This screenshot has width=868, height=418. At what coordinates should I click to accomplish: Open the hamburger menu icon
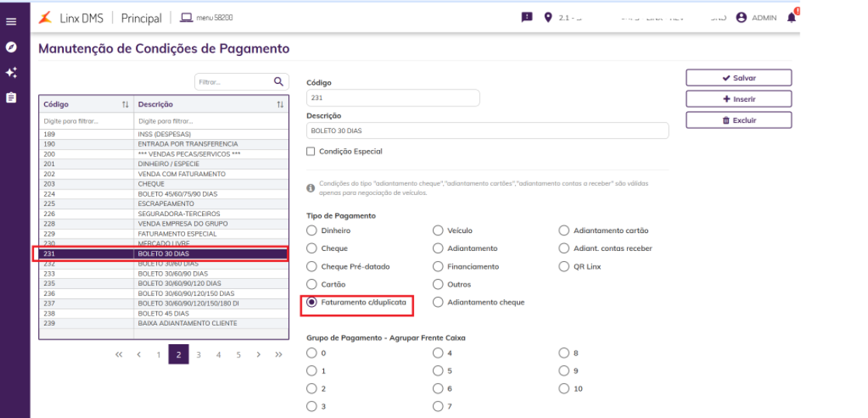point(11,21)
